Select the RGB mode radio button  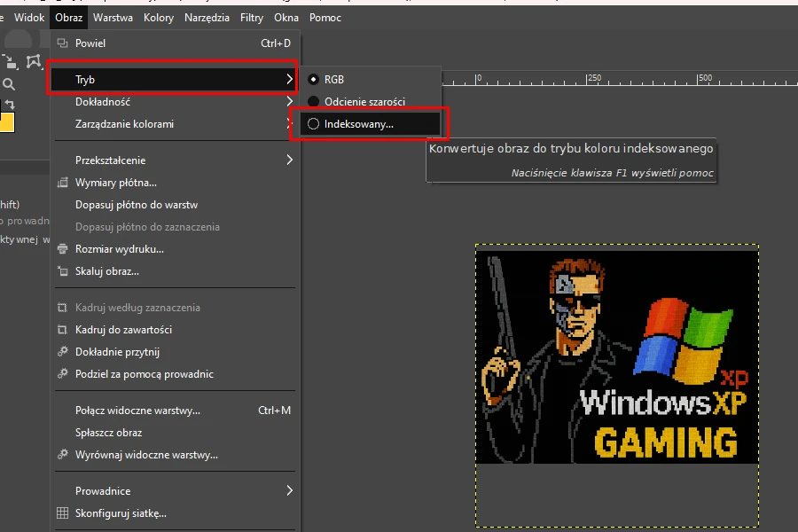[x=314, y=80]
